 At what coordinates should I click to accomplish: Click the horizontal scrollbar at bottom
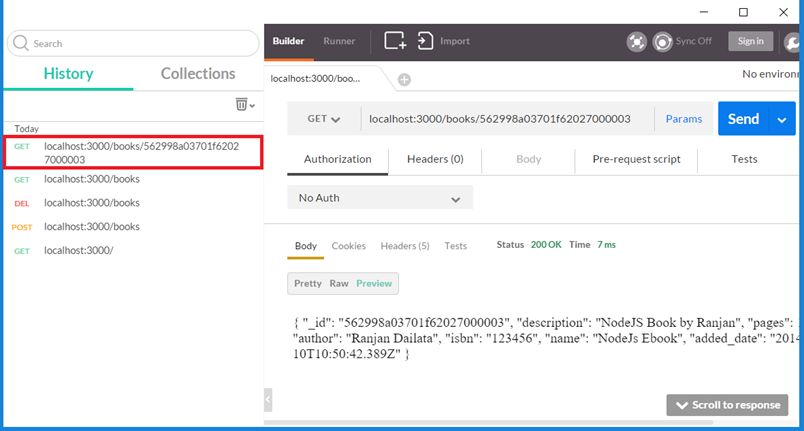(488, 423)
